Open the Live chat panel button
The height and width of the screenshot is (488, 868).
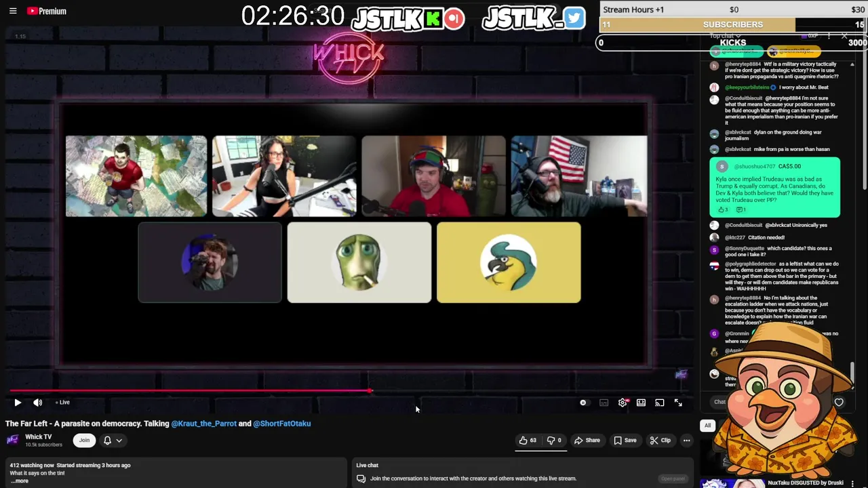[x=673, y=479]
